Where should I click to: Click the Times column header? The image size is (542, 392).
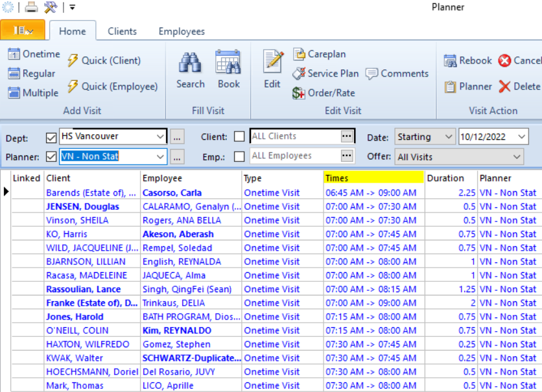(373, 178)
